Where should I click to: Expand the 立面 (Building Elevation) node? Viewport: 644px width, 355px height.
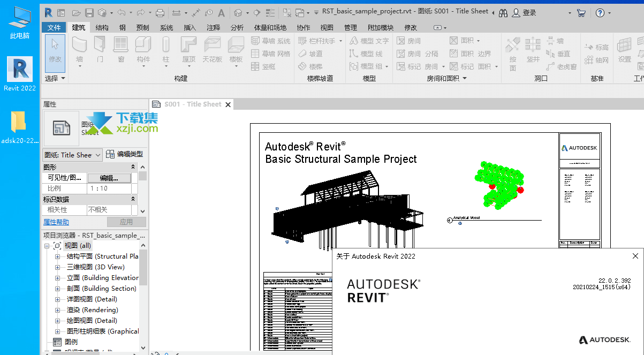[57, 278]
